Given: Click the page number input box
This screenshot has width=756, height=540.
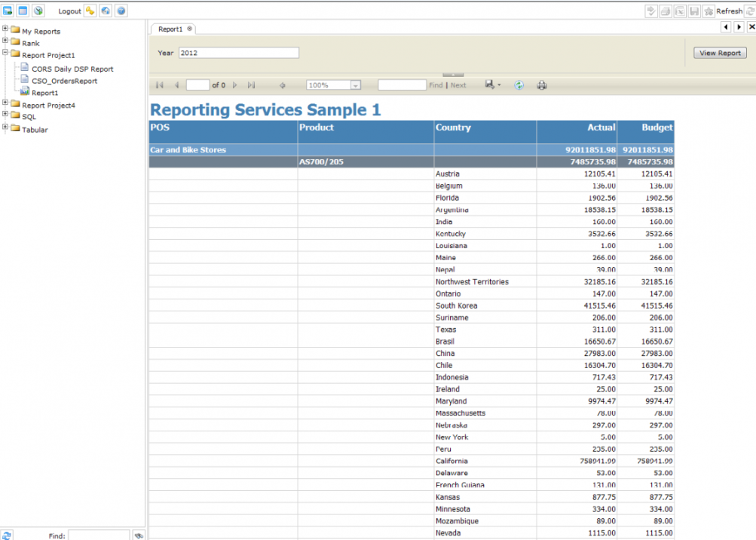Looking at the screenshot, I should point(197,85).
